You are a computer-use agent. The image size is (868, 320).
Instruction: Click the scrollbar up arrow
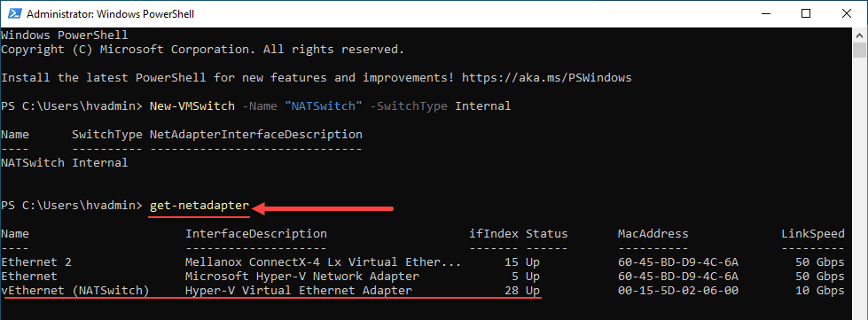(x=859, y=35)
